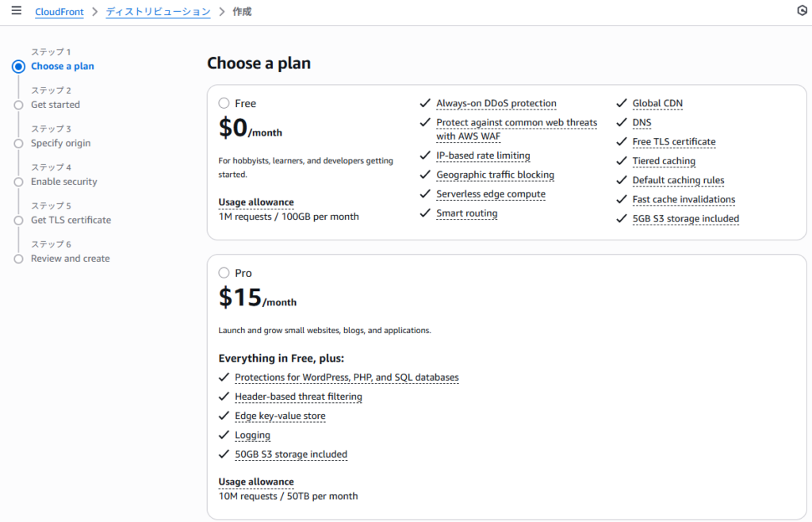Click the Tiered caching feature term
Screen dimensions: 812x522
click(x=663, y=161)
